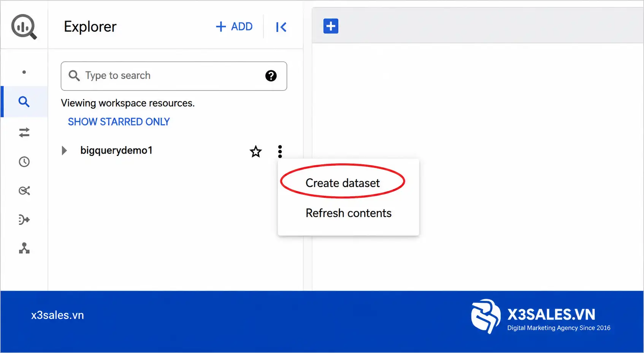Click the magnifier icon inside search box
This screenshot has width=644, height=353.
tap(74, 76)
